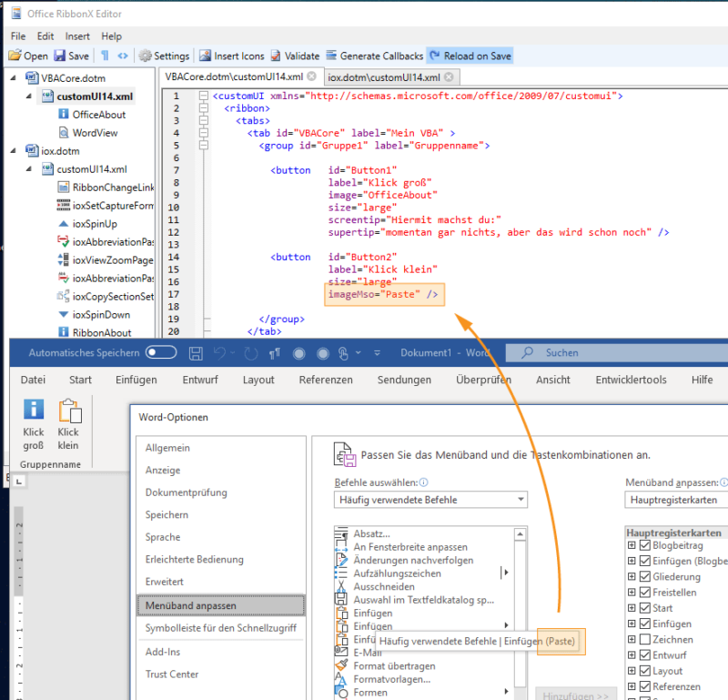This screenshot has height=700, width=728.
Task: Toggle the Automatisches Speichern switch
Action: [x=161, y=353]
